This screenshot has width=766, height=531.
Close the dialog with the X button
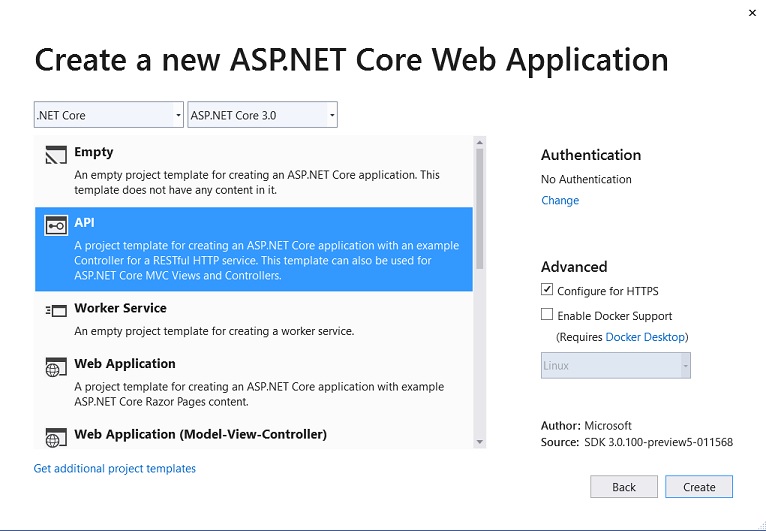tap(751, 13)
